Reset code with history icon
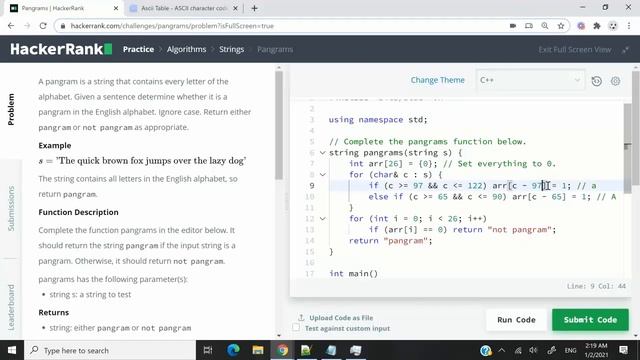This screenshot has width=640, height=360. [596, 81]
